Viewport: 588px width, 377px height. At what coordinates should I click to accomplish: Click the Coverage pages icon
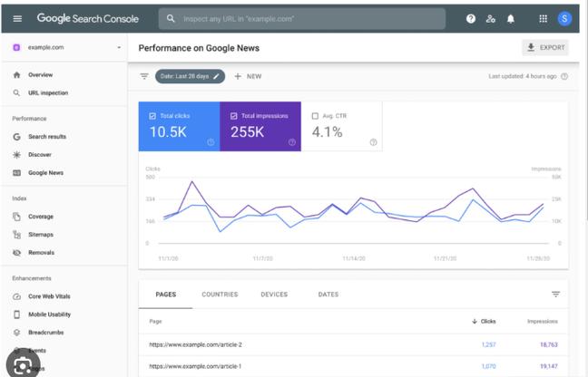(x=16, y=217)
